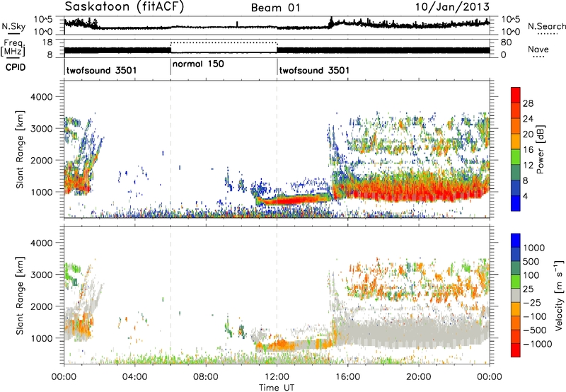This screenshot has width=566, height=392.
Task: Click the '20:00' time axis tick
Action: pos(419,377)
